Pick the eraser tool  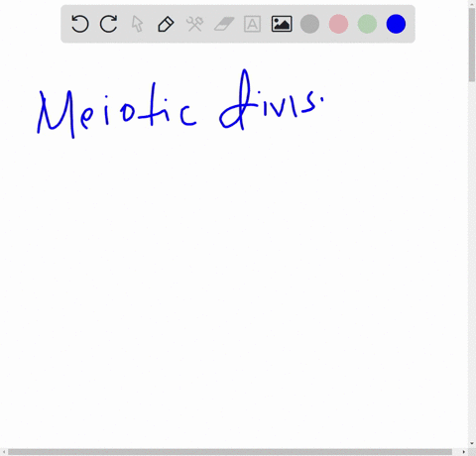coord(224,24)
